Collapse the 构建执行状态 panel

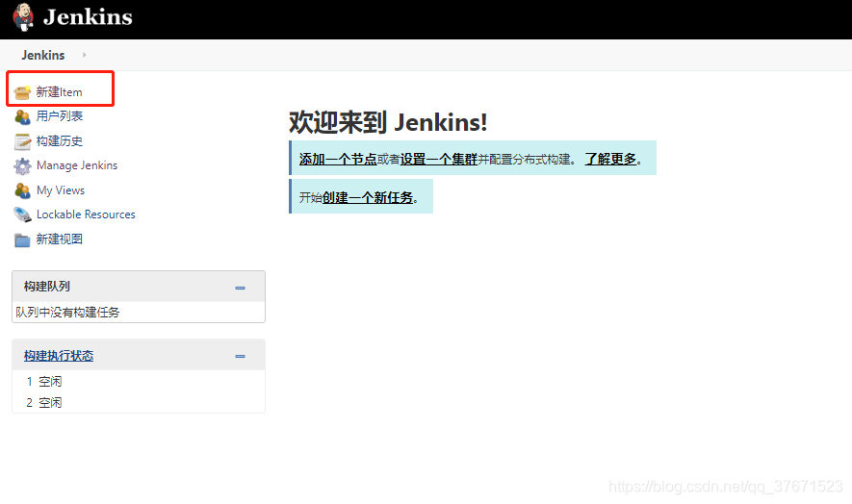point(240,356)
